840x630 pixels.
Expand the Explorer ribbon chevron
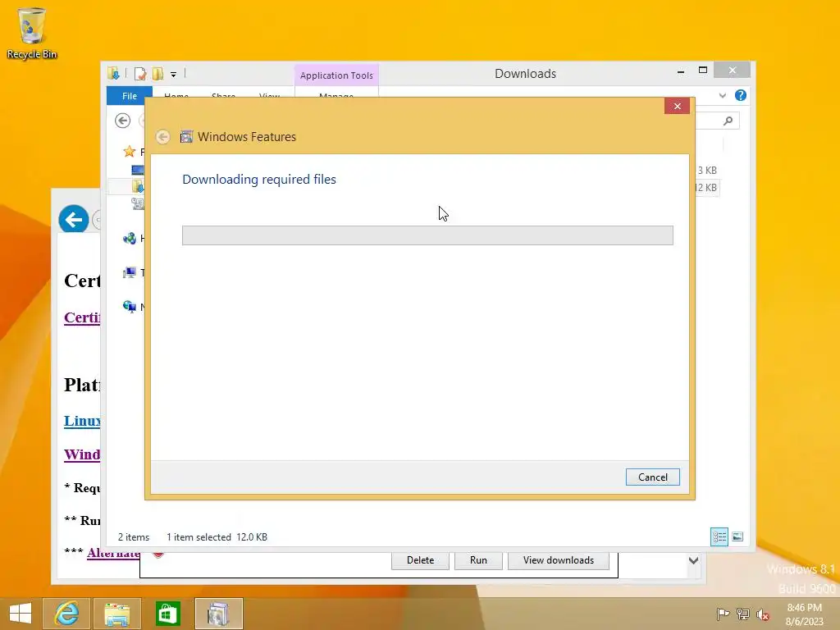pos(722,95)
